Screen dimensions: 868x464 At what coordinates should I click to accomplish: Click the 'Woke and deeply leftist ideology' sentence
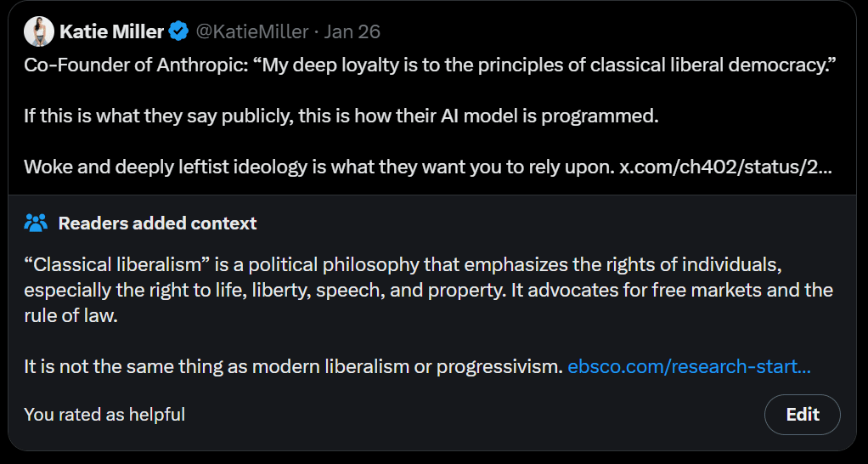[318, 167]
